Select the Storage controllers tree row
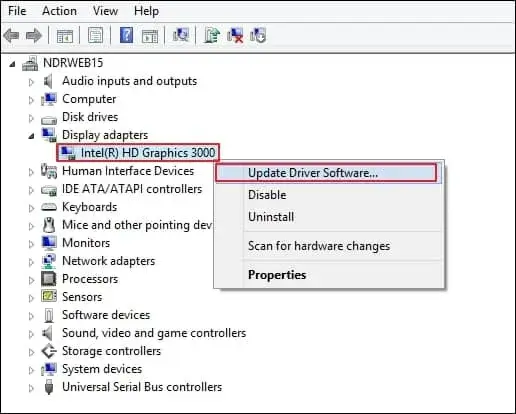 tap(111, 351)
